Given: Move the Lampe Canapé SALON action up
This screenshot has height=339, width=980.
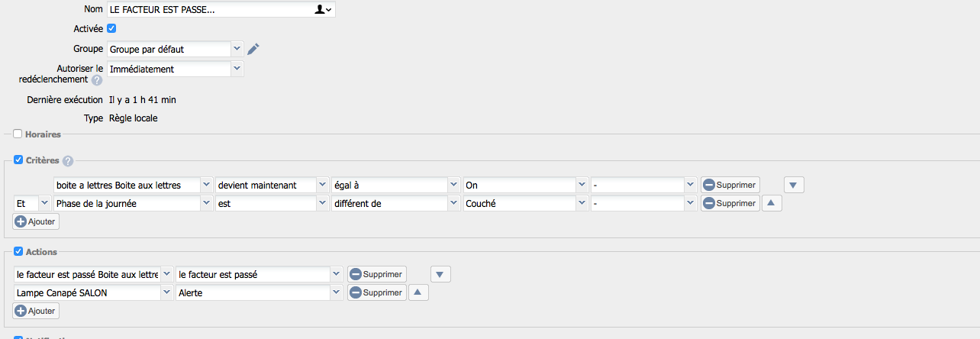Looking at the screenshot, I should click(x=419, y=292).
